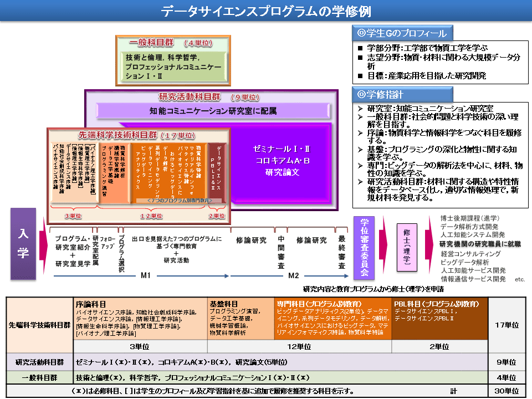Image resolution: width=532 pixels, height=399 pixels.
Task: Click the 研究活動科目群 table row label
Action: (40, 362)
